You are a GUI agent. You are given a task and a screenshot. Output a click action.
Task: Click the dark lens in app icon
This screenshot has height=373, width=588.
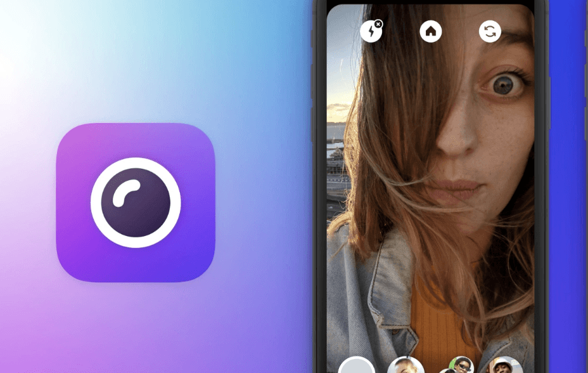coord(136,202)
